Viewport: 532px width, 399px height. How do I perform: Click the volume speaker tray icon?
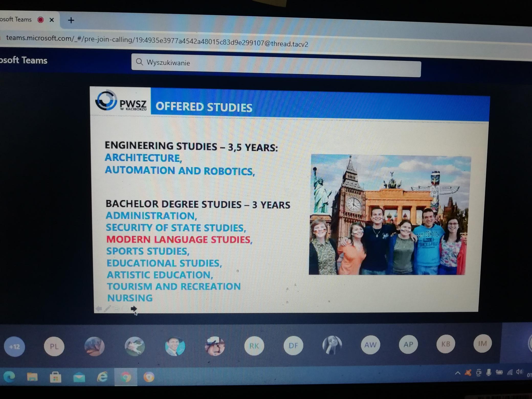[x=519, y=372]
